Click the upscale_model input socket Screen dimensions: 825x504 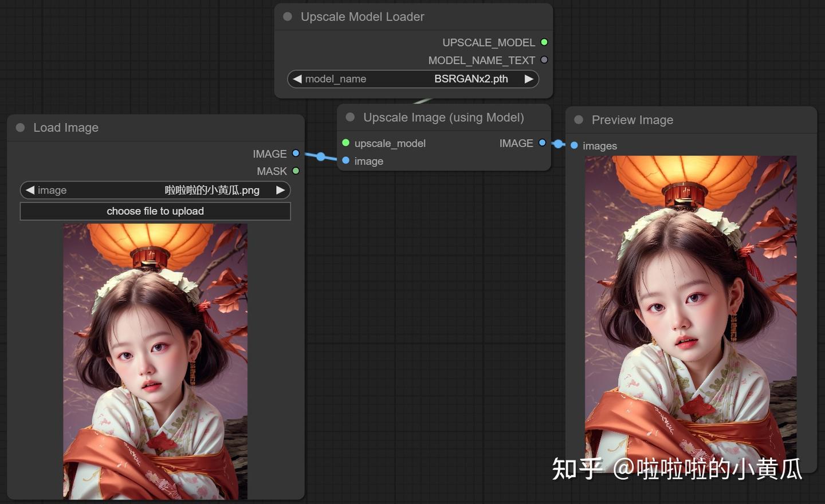pos(345,143)
